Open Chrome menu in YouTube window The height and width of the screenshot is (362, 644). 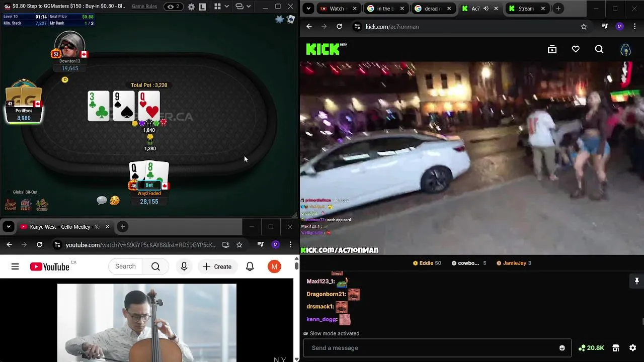(x=290, y=245)
